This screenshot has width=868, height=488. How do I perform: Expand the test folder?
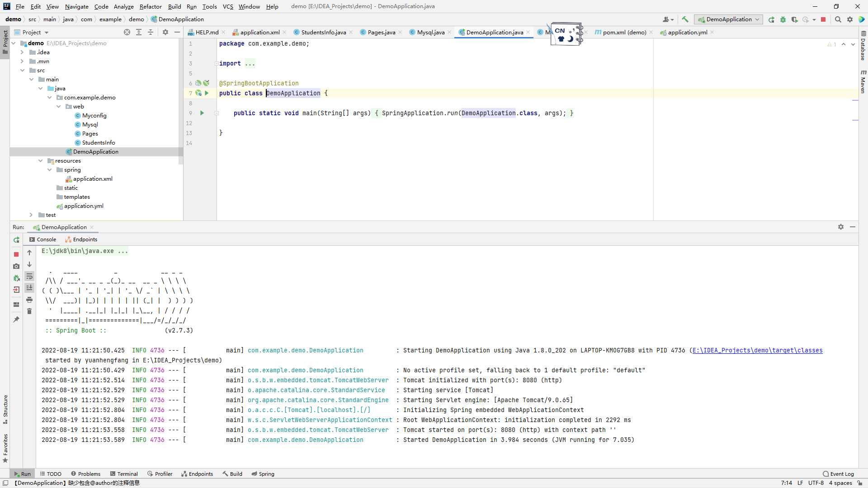(31, 215)
